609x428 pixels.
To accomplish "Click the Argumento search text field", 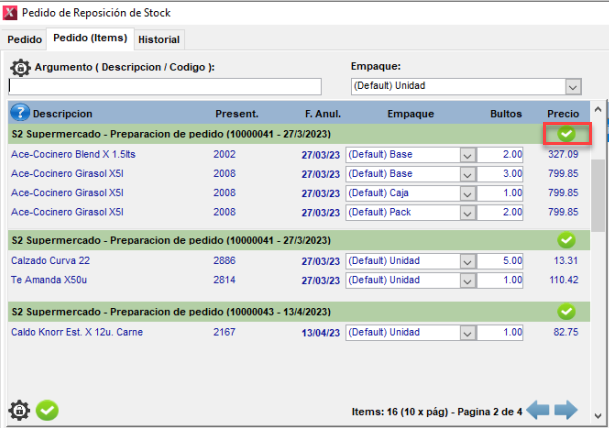I will coord(165,87).
